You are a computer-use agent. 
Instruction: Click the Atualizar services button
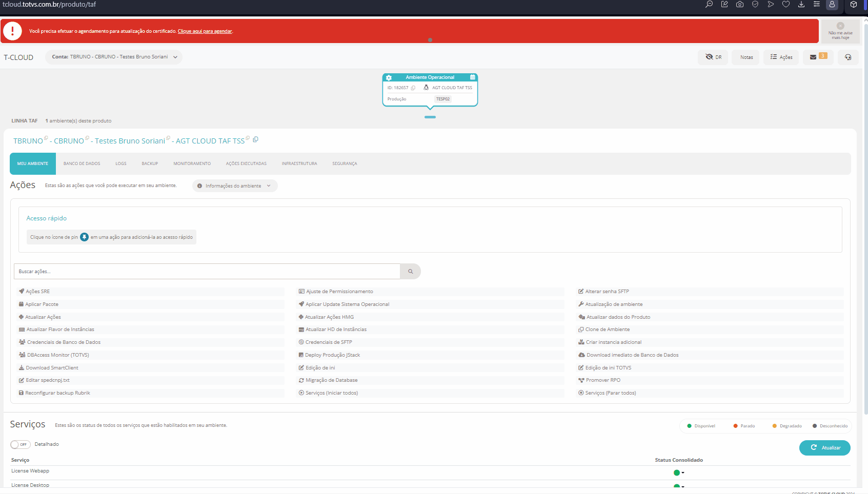[825, 448]
